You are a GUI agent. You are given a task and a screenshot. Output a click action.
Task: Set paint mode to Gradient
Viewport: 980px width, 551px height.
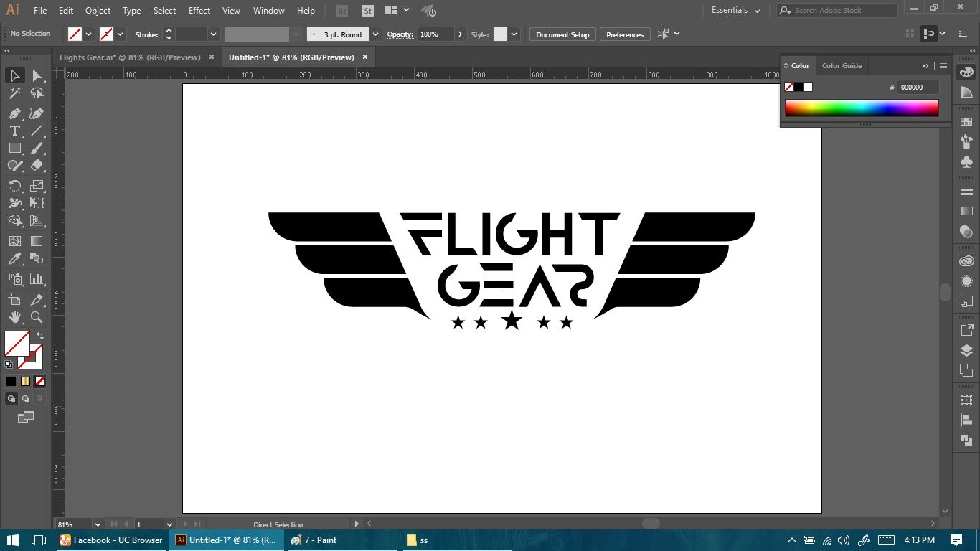25,382
